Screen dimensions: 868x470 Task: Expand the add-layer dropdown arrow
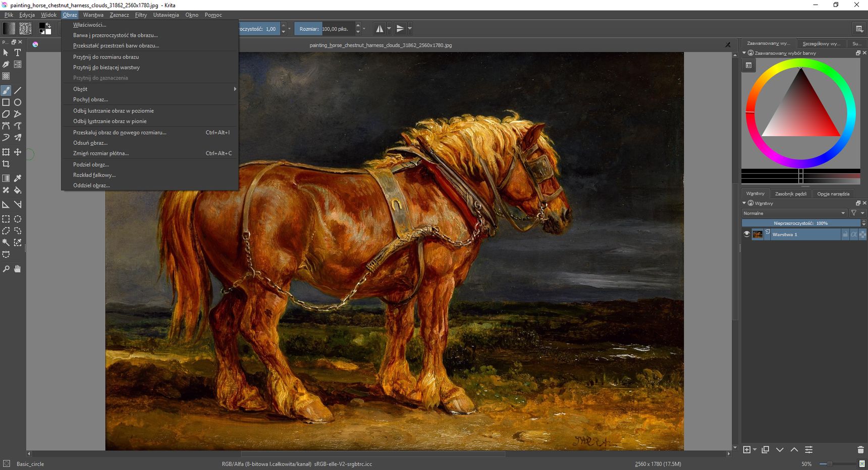[755, 450]
